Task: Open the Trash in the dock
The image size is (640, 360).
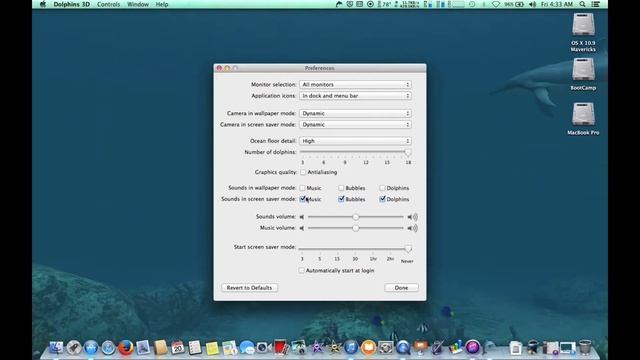Action: point(585,347)
